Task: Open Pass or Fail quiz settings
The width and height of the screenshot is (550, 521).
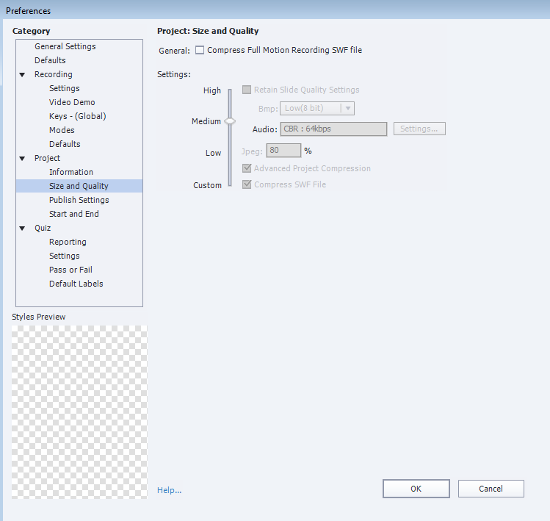Action: (x=71, y=270)
